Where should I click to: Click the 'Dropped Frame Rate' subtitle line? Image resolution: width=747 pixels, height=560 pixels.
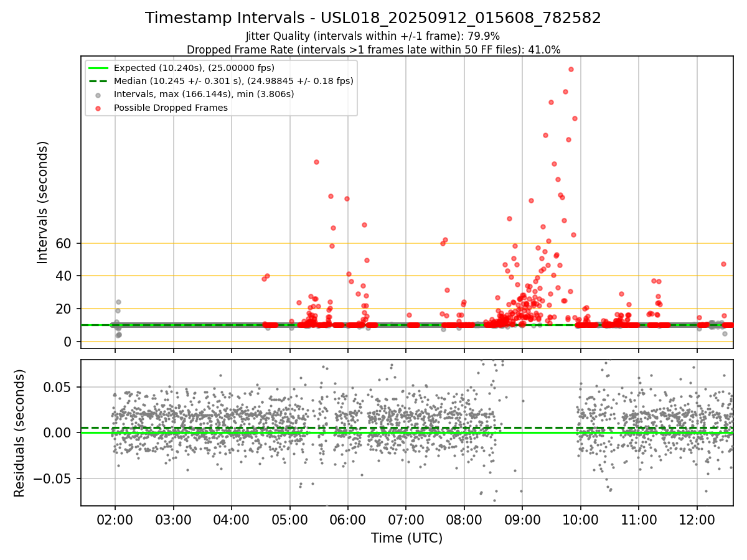coord(374,50)
